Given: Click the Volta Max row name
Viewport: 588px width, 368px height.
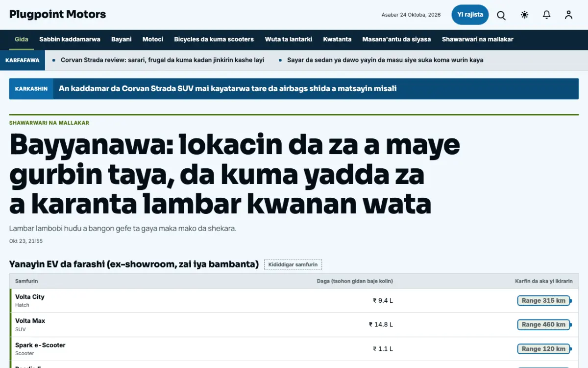Looking at the screenshot, I should [30, 321].
